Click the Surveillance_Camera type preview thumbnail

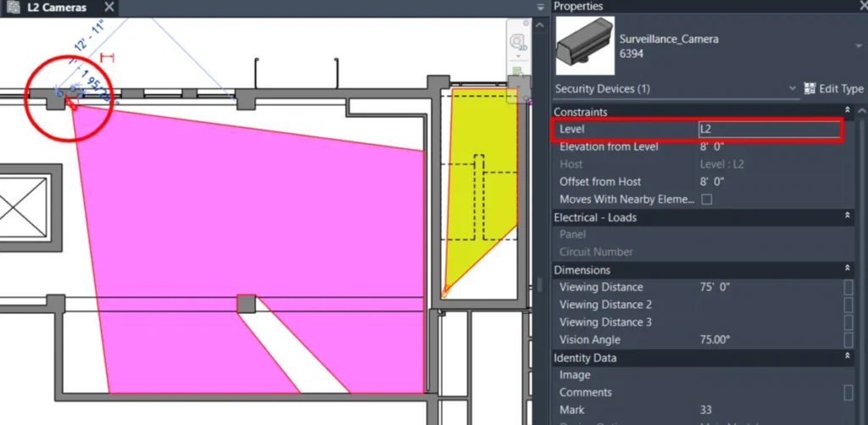pyautogui.click(x=585, y=45)
